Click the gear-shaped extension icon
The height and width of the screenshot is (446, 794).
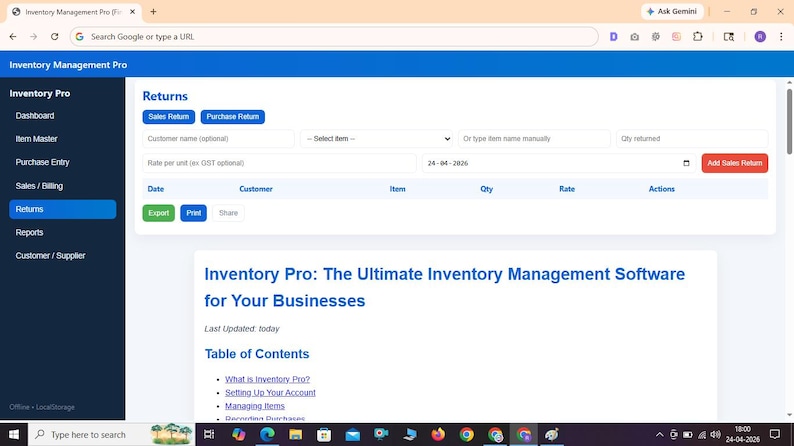tap(656, 36)
